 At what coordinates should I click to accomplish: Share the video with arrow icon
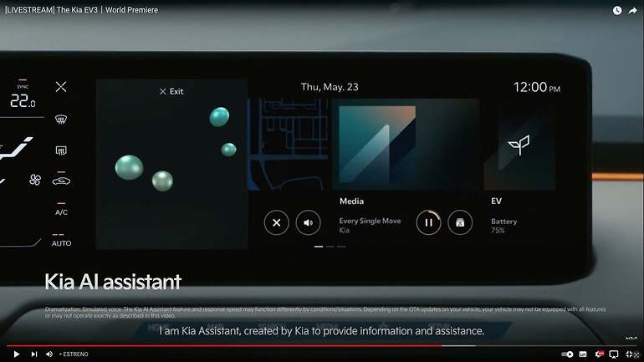point(632,11)
